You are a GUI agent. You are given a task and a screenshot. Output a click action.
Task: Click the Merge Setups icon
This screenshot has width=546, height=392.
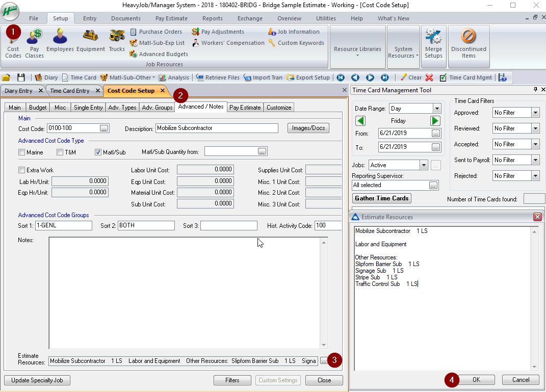point(433,43)
